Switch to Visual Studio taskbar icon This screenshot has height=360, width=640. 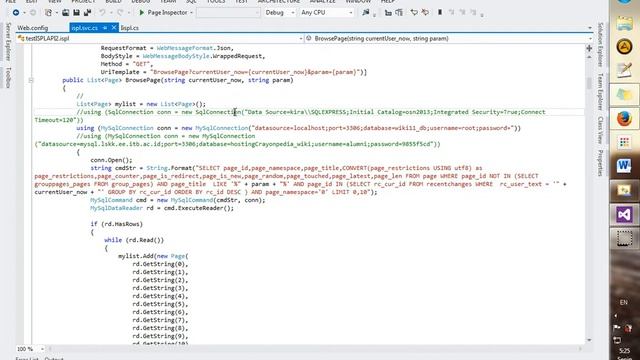click(624, 214)
